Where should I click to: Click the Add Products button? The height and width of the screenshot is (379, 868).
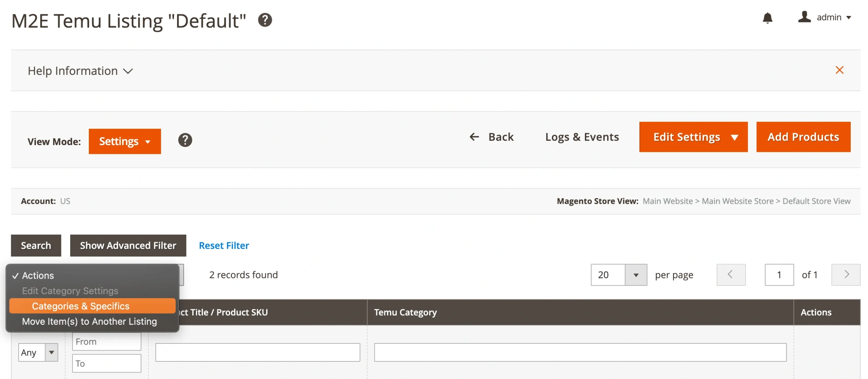point(803,137)
